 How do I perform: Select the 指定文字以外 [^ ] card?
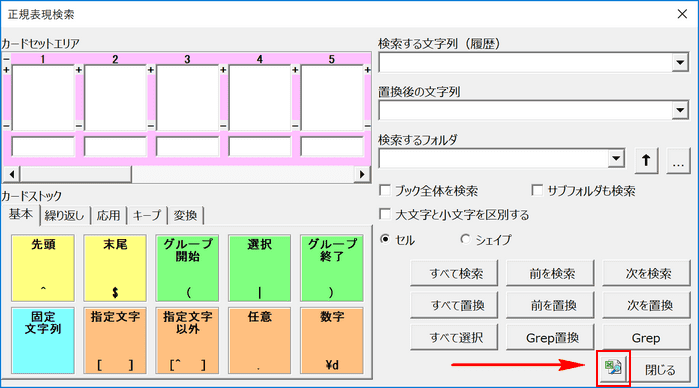pyautogui.click(x=187, y=340)
